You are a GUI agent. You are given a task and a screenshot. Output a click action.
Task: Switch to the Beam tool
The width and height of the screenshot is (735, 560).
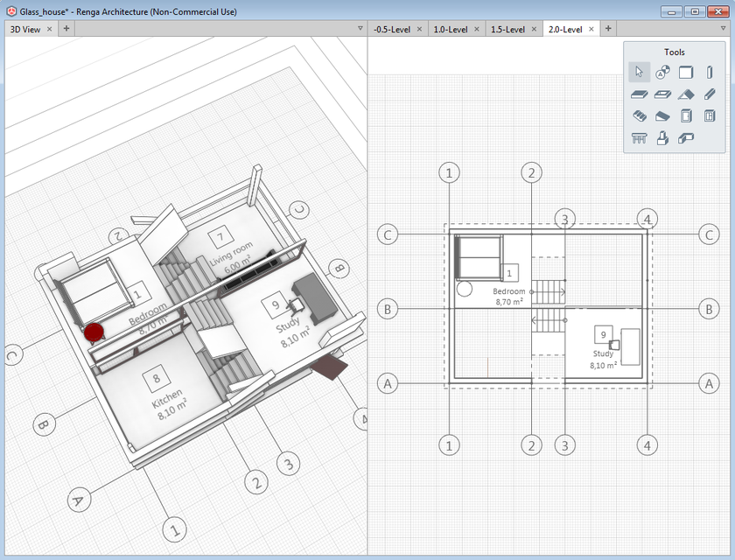[x=710, y=94]
